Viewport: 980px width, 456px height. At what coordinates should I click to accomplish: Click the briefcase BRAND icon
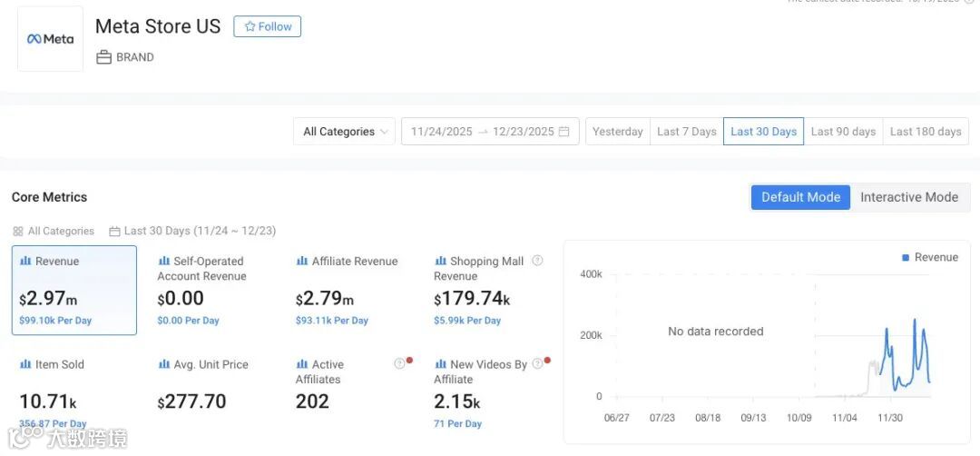[103, 57]
